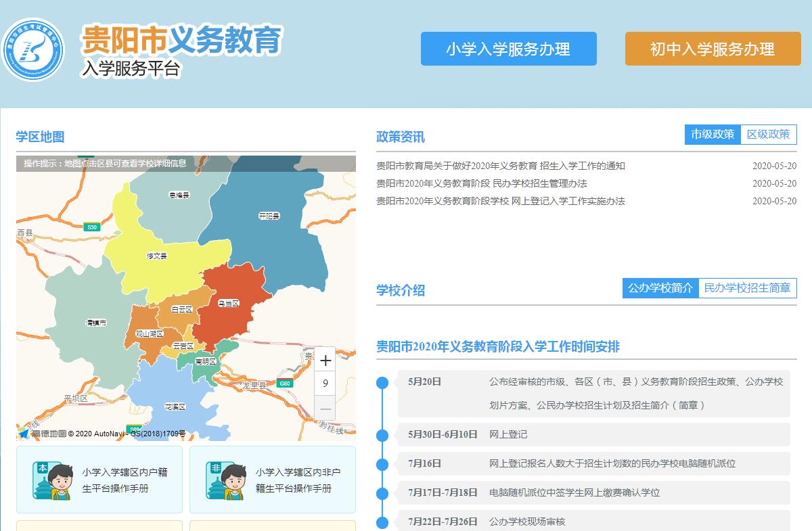The width and height of the screenshot is (812, 531).
Task: Open 小学入学服务办理 service
Action: click(508, 49)
